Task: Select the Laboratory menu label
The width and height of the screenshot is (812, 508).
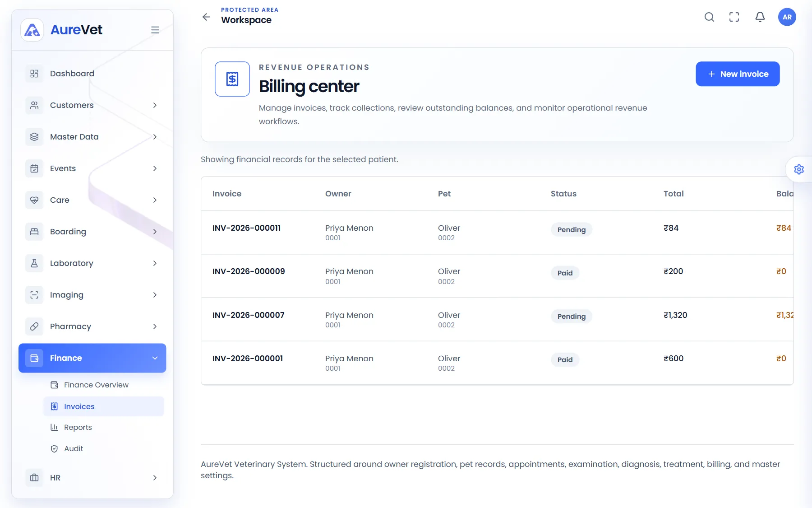Action: point(71,263)
